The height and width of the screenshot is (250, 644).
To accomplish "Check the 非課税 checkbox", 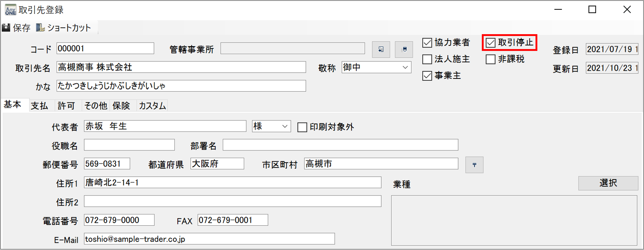I will click(x=491, y=59).
